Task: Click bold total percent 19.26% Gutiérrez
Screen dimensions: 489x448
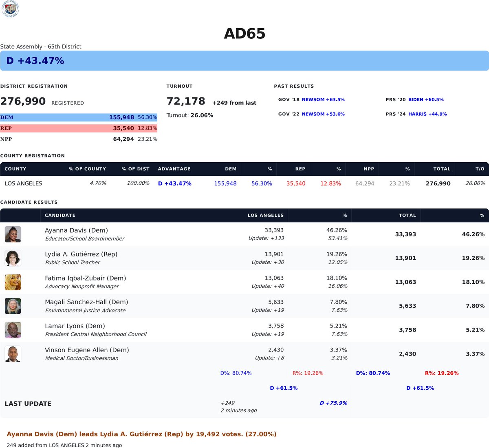Action: pyautogui.click(x=473, y=258)
